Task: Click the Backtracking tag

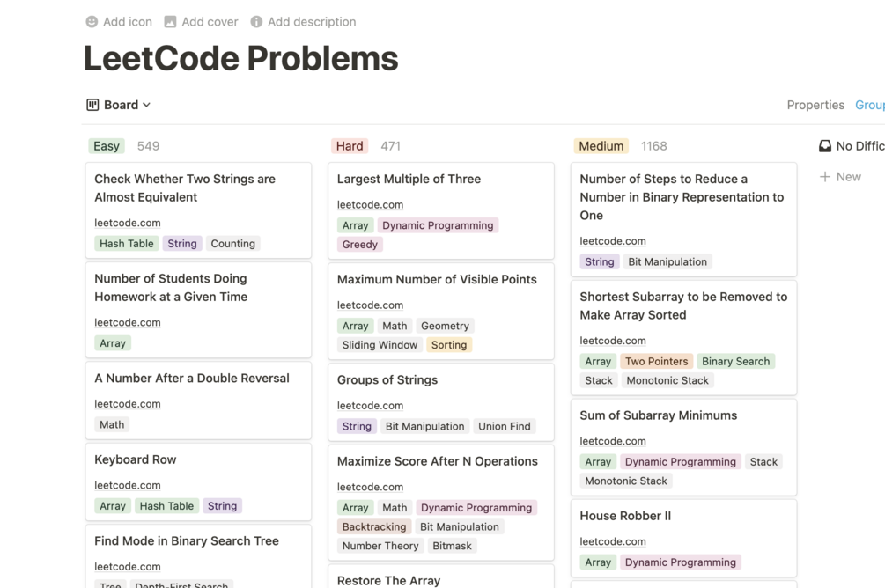Action: 374,527
